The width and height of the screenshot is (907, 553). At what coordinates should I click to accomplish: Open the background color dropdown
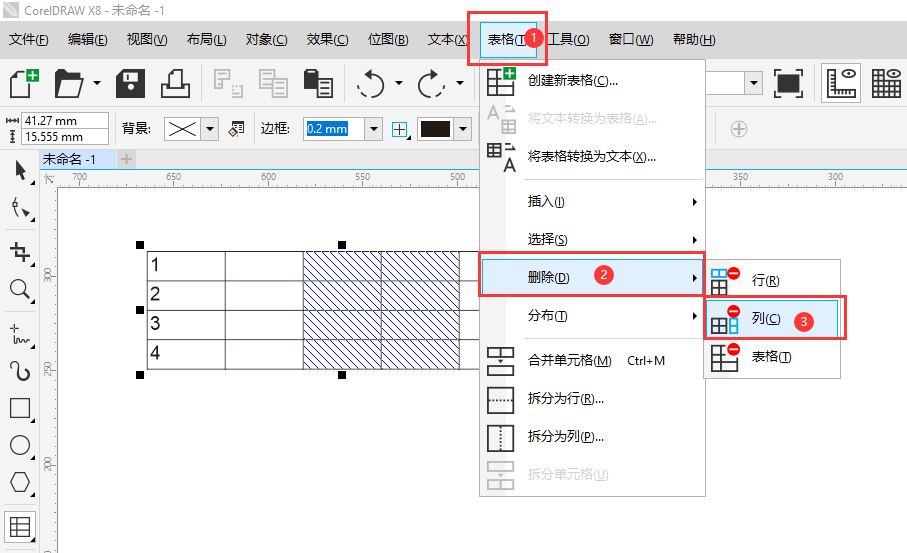coord(210,129)
